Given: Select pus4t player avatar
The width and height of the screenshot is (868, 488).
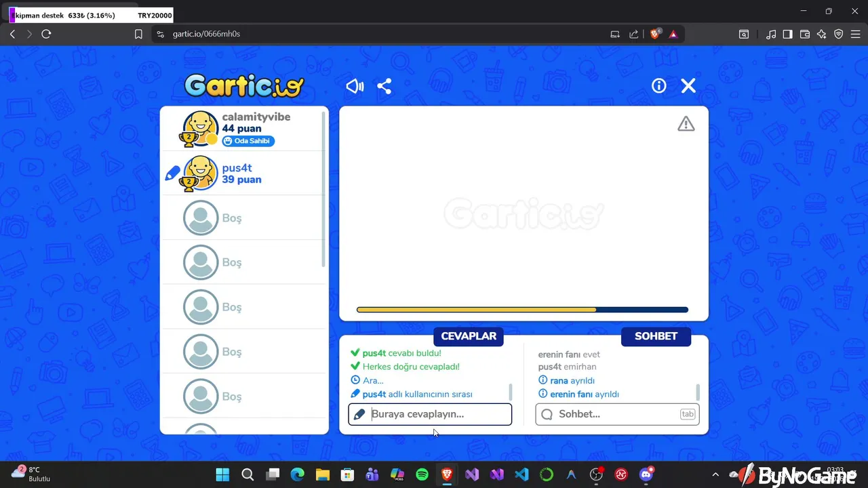Looking at the screenshot, I should (x=199, y=173).
